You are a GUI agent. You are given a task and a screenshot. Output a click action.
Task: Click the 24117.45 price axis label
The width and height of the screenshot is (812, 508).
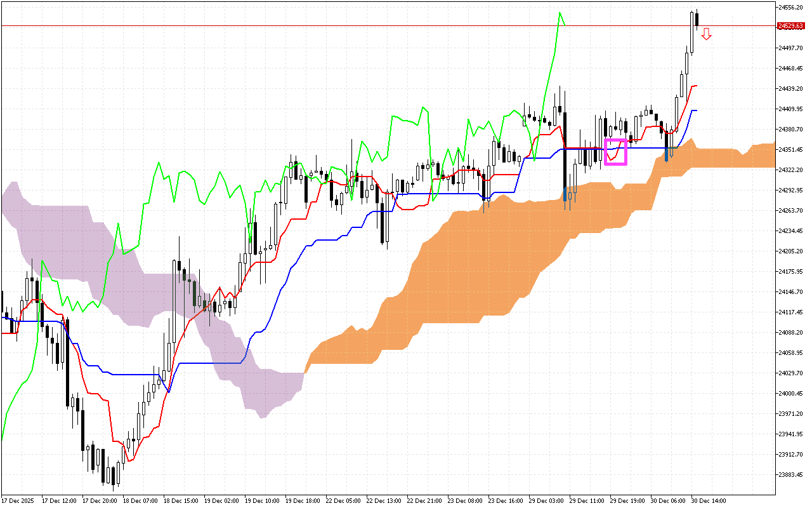pyautogui.click(x=790, y=312)
